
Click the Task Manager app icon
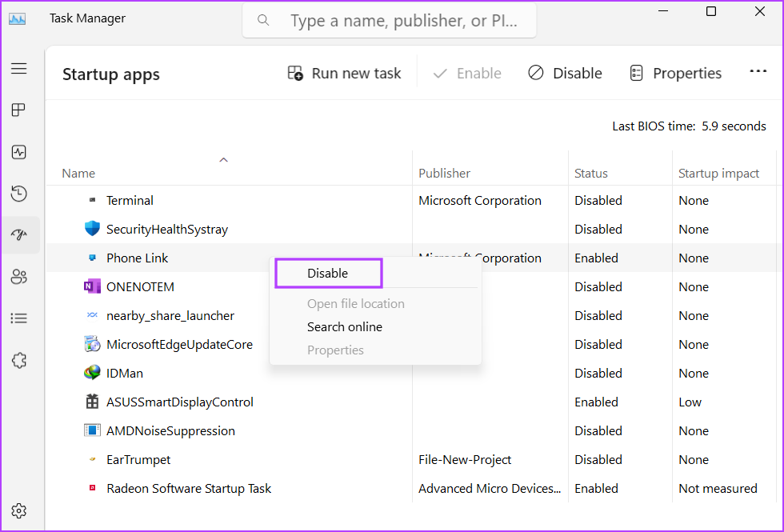pos(18,19)
